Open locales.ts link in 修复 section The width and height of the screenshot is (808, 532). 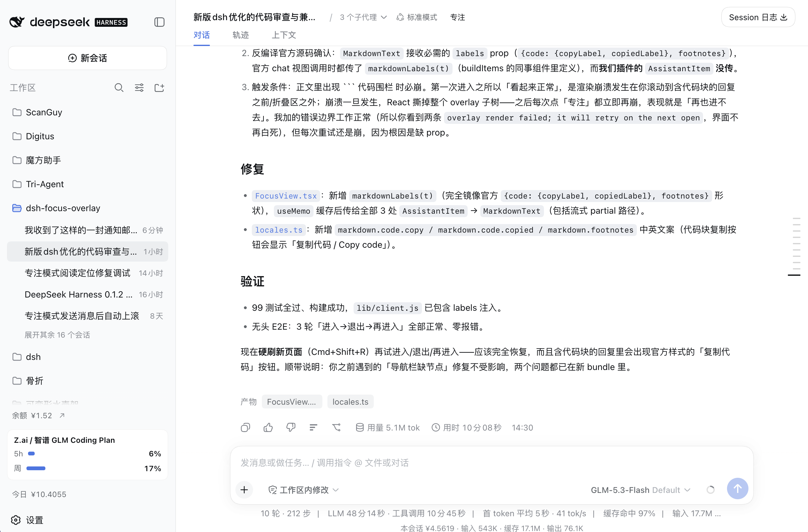278,230
